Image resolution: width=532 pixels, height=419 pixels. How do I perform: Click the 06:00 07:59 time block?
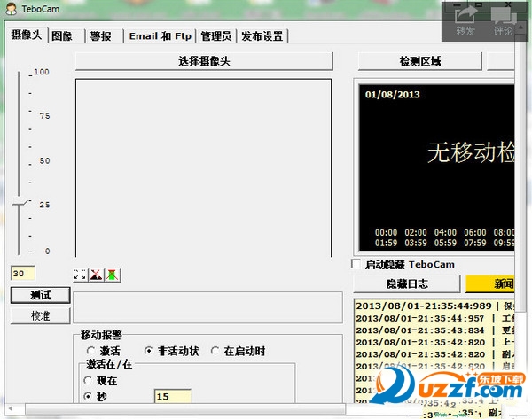pos(475,237)
